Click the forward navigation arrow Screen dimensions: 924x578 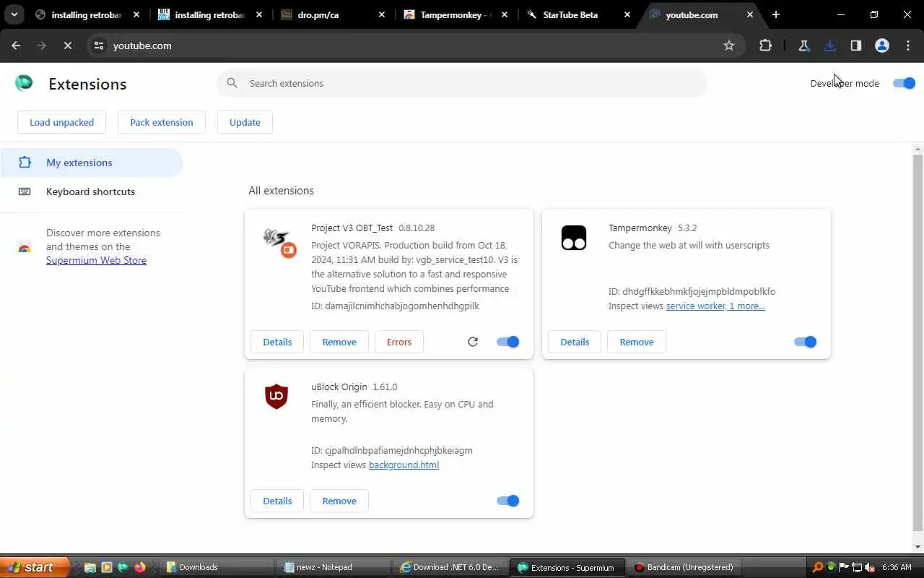pos(41,46)
